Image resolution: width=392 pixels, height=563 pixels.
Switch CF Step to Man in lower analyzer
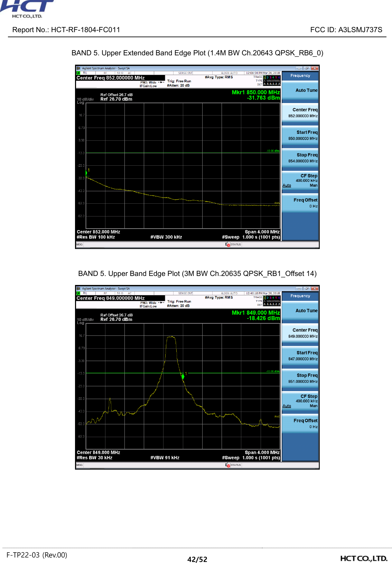(314, 406)
